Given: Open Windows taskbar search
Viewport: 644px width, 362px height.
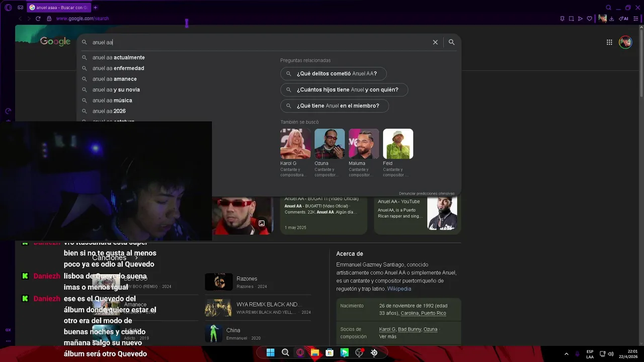Looking at the screenshot, I should pos(285,352).
